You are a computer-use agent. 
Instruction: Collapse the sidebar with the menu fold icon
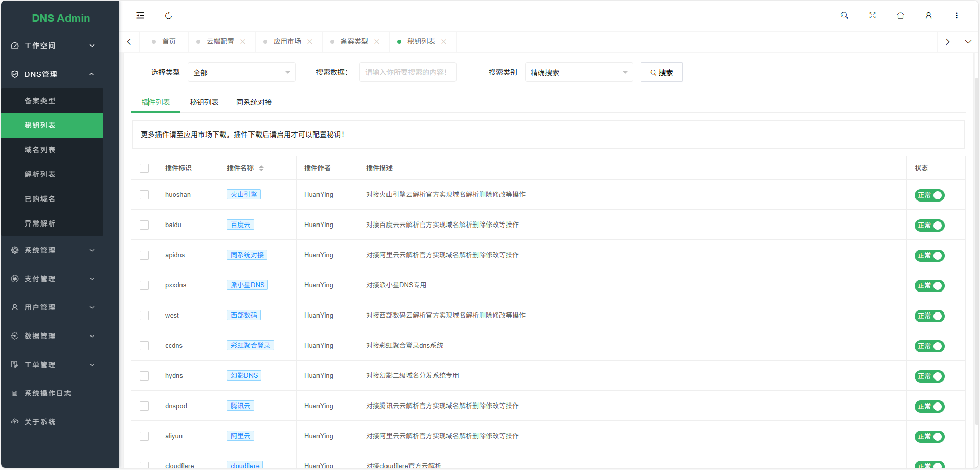pos(140,16)
